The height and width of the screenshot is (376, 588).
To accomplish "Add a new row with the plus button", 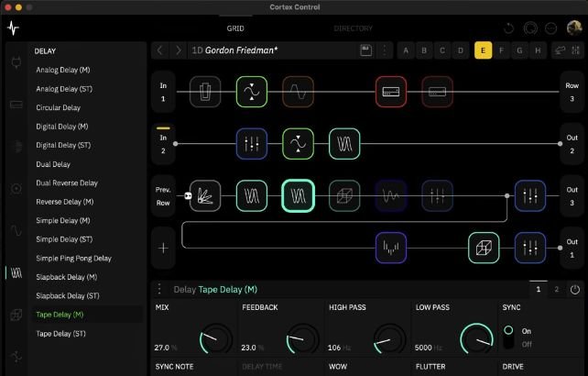I will (163, 248).
